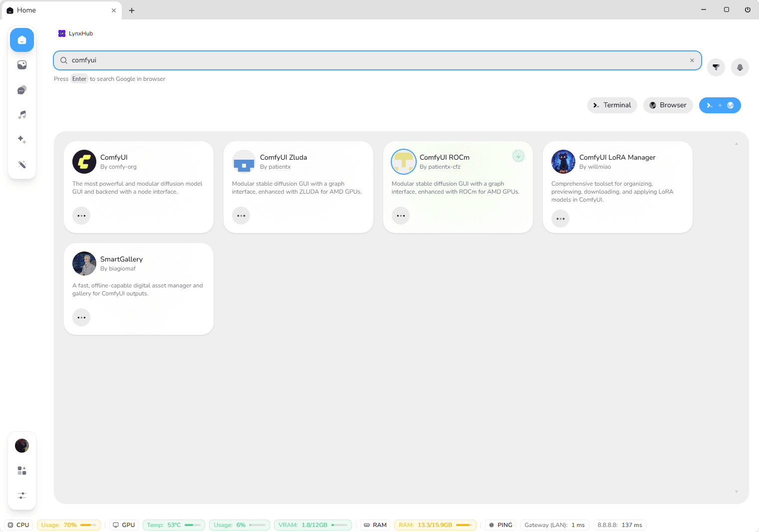
Task: Open the text generation chat section
Action: click(x=22, y=90)
